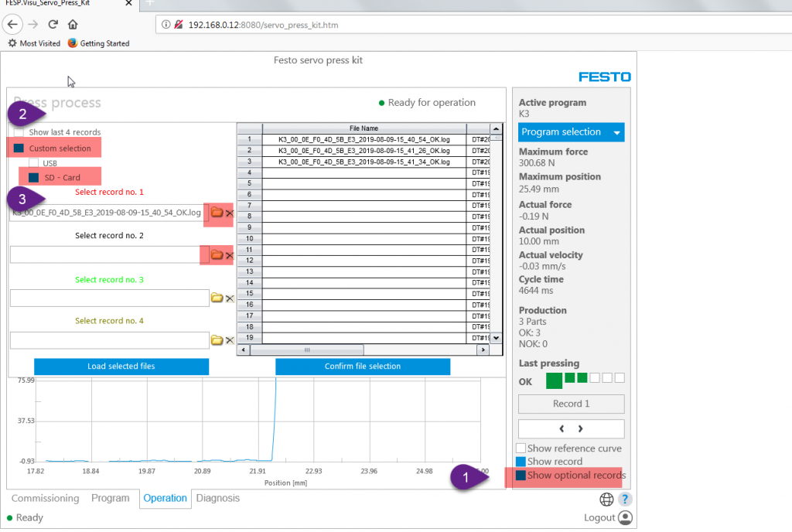Show the next record using the right chevron

tap(580, 428)
